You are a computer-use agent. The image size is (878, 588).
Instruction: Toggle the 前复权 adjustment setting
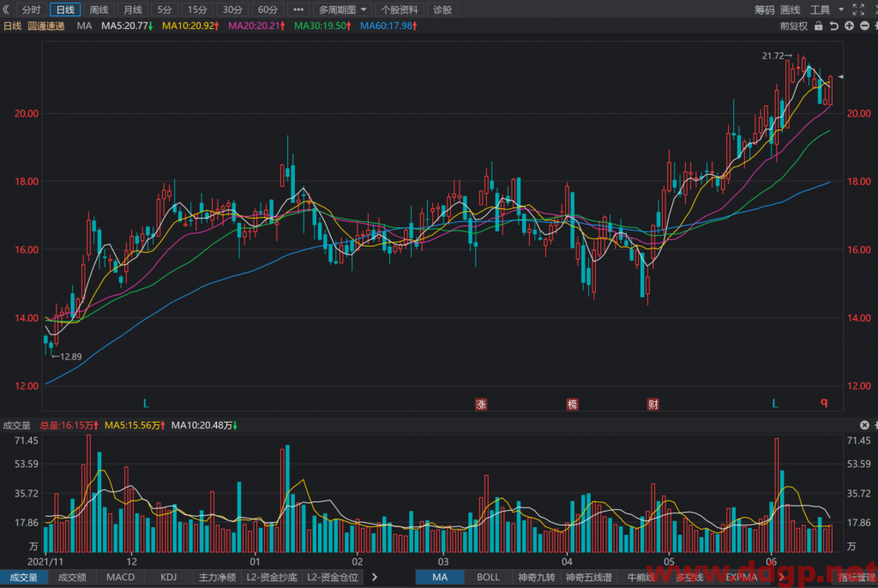click(x=794, y=26)
